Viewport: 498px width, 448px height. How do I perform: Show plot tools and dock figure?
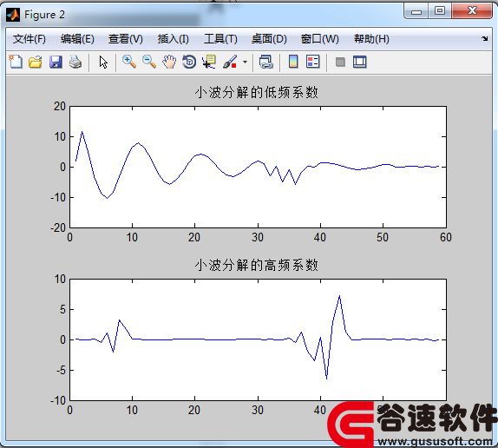pyautogui.click(x=360, y=62)
